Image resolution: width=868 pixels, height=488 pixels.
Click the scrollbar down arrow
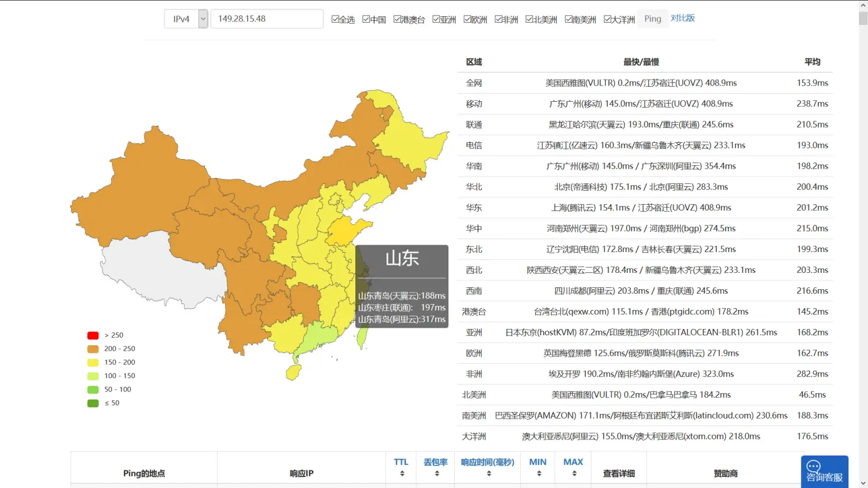point(863,483)
